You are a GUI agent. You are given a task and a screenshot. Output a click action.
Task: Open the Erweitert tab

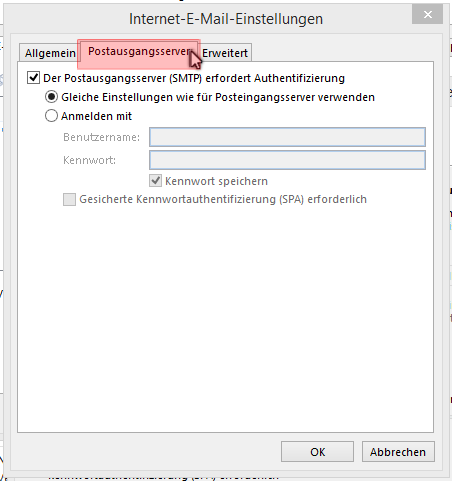click(225, 53)
